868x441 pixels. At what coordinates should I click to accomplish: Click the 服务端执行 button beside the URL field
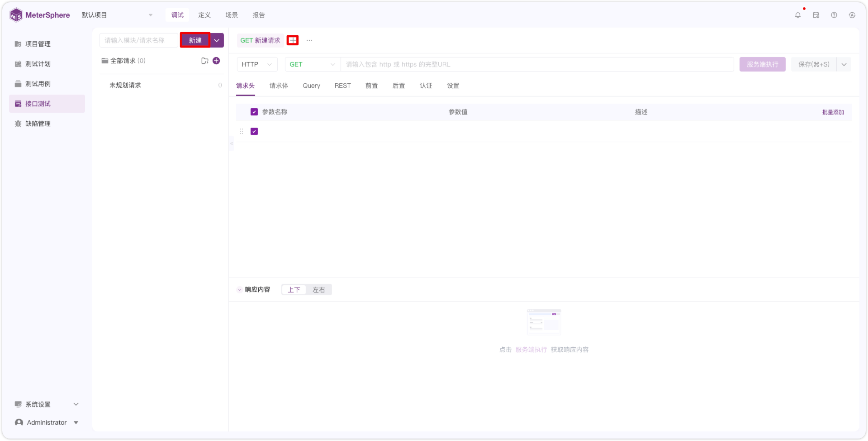(x=763, y=64)
